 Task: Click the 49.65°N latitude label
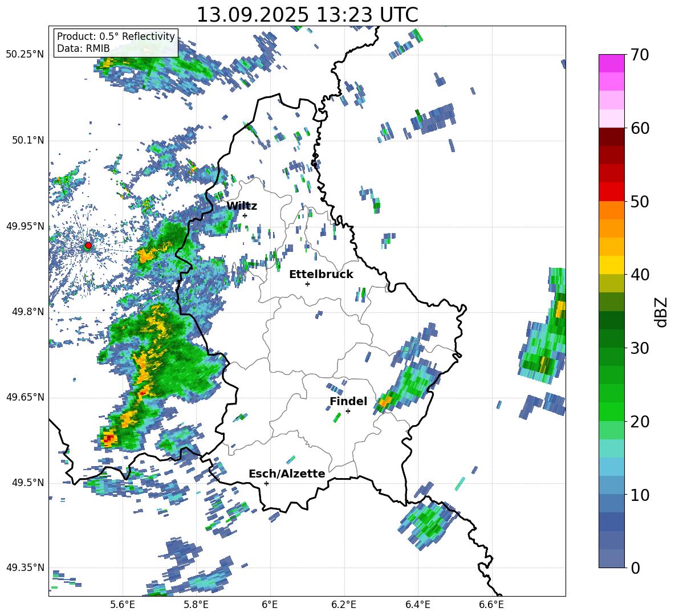pos(25,397)
